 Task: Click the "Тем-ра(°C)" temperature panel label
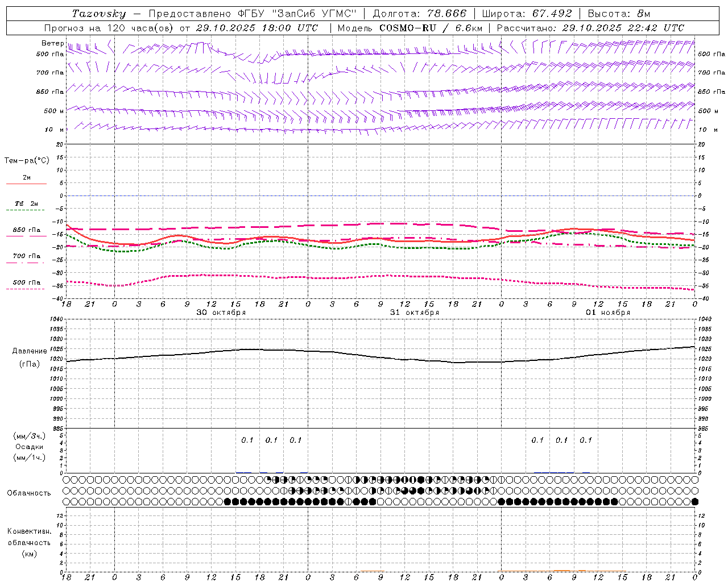click(x=27, y=161)
